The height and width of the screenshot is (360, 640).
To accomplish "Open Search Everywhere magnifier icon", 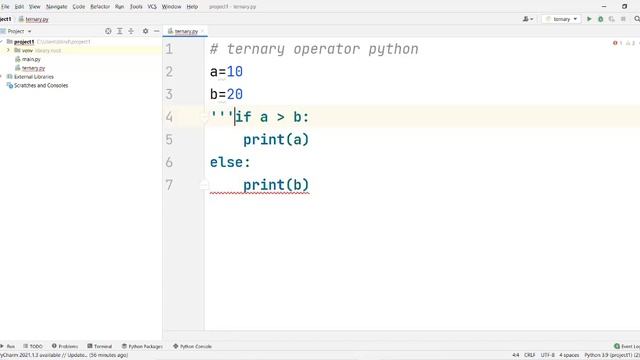I will click(637, 19).
